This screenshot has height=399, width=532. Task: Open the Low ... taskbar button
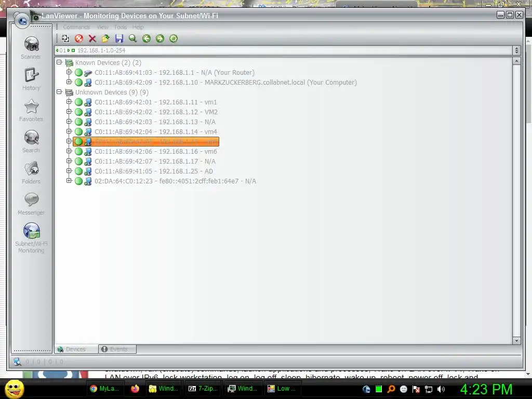point(282,389)
